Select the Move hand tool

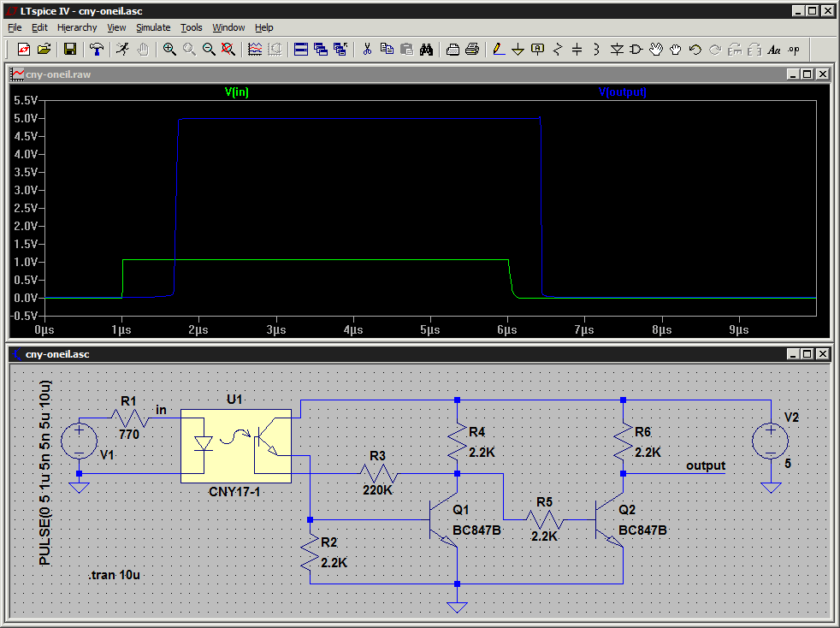coord(656,50)
